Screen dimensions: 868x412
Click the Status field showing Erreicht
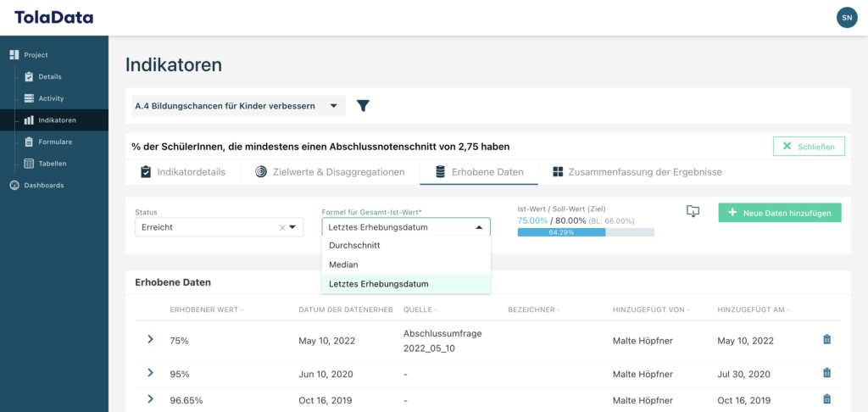pyautogui.click(x=220, y=227)
